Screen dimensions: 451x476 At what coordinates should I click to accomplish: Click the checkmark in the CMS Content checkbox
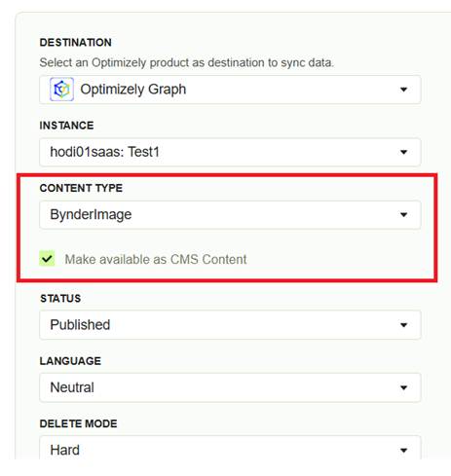(47, 259)
